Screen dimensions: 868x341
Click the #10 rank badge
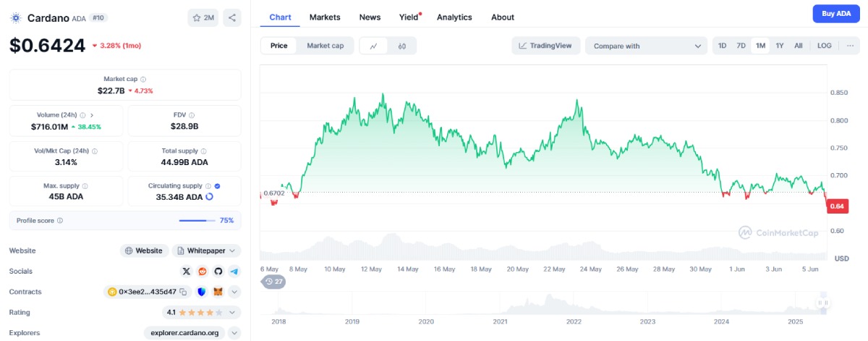tap(98, 17)
